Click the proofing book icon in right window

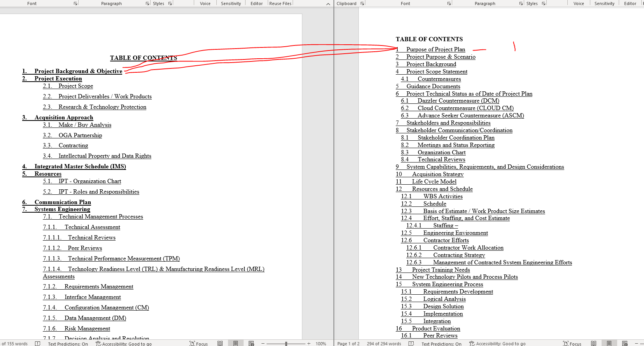pos(411,343)
